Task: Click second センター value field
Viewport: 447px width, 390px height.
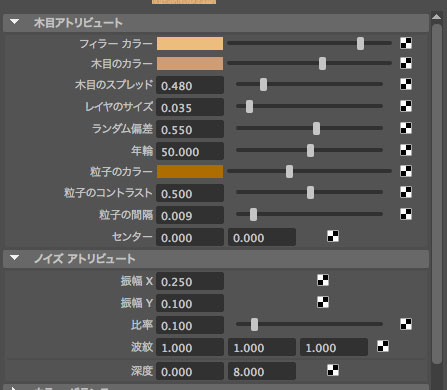Action: pyautogui.click(x=262, y=237)
